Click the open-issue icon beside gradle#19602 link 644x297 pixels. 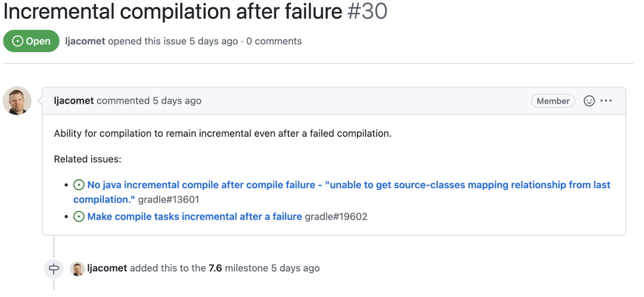coord(79,217)
